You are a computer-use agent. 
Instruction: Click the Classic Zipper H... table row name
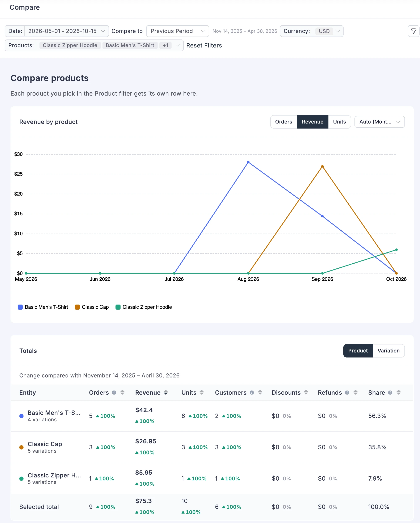[x=54, y=475]
